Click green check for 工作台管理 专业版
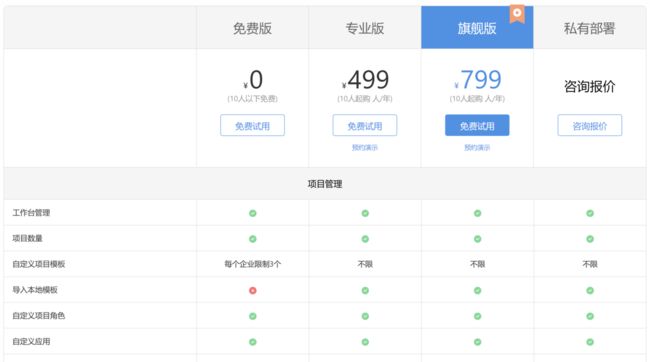 coord(365,213)
